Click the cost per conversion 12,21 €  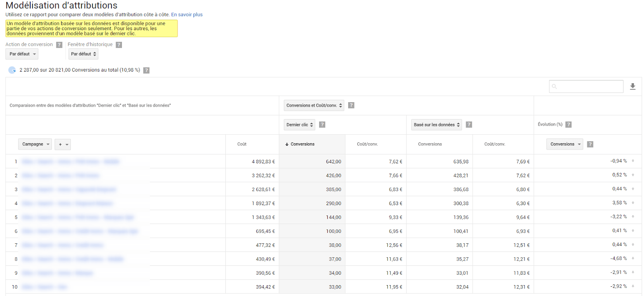[x=522, y=259]
